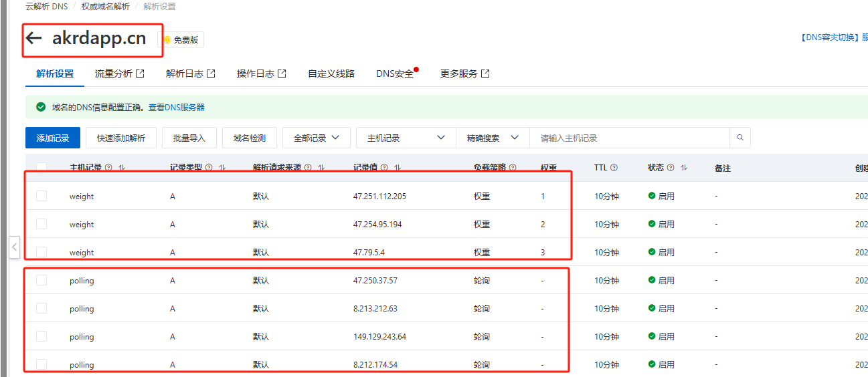This screenshot has width=868, height=377.
Task: Sort by 解析请求来源 column sort icon
Action: pyautogui.click(x=321, y=168)
